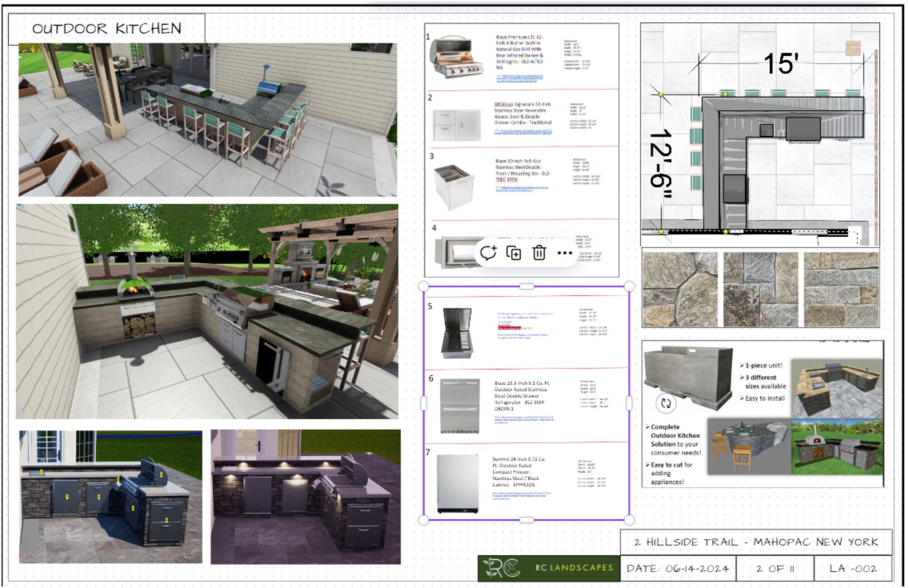Open the three-dots more options menu
Viewport: 909px width, 588px height.
coord(565,253)
